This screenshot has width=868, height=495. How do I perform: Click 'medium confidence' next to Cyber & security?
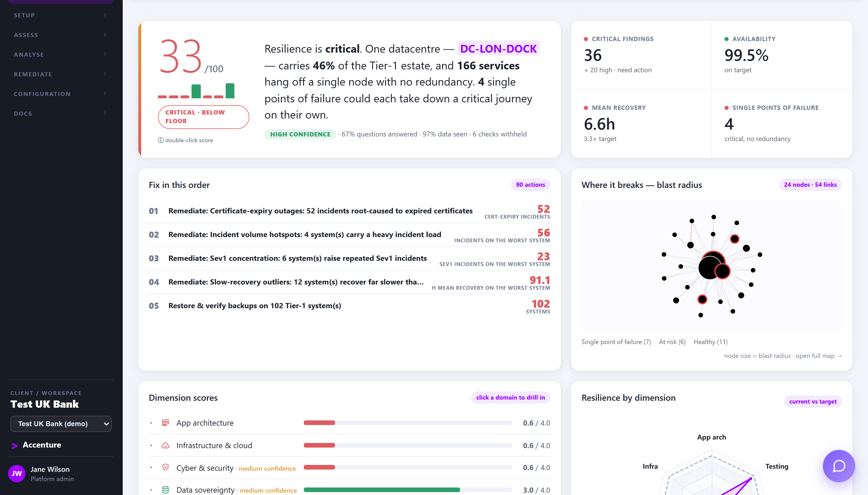coord(267,468)
